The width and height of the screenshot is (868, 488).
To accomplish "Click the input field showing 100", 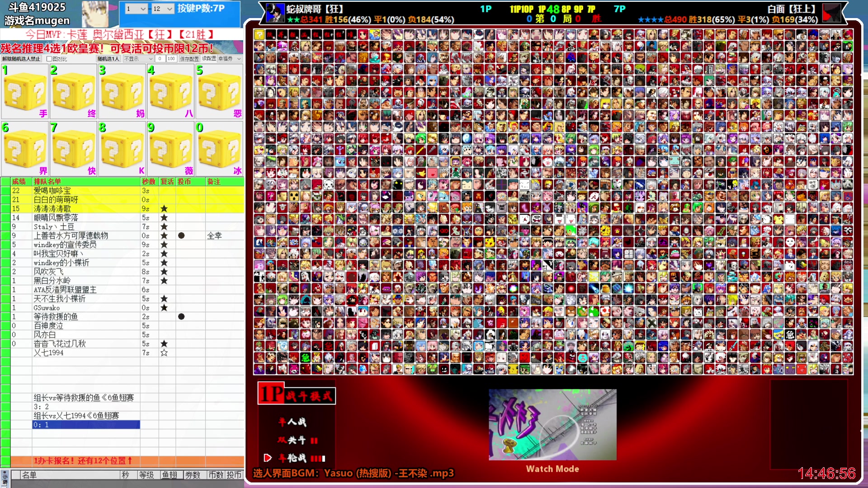I will pyautogui.click(x=171, y=59).
